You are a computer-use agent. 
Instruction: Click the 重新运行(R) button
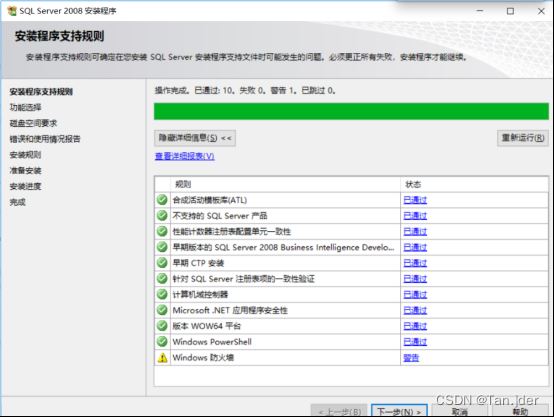click(523, 138)
